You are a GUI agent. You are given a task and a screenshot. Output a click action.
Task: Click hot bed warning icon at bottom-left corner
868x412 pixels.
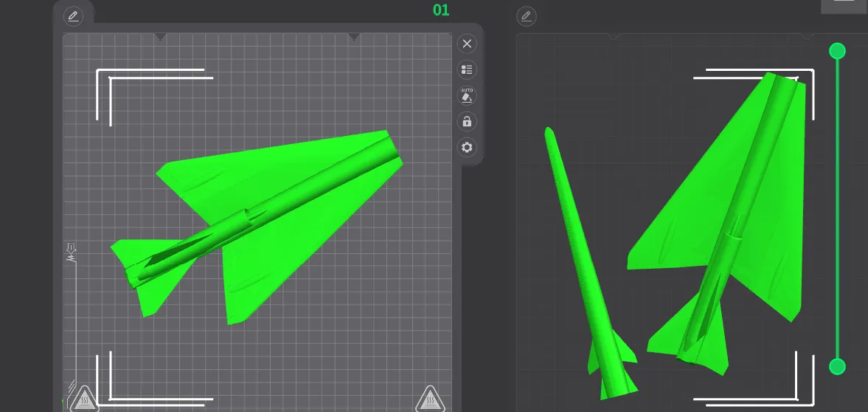click(x=85, y=398)
